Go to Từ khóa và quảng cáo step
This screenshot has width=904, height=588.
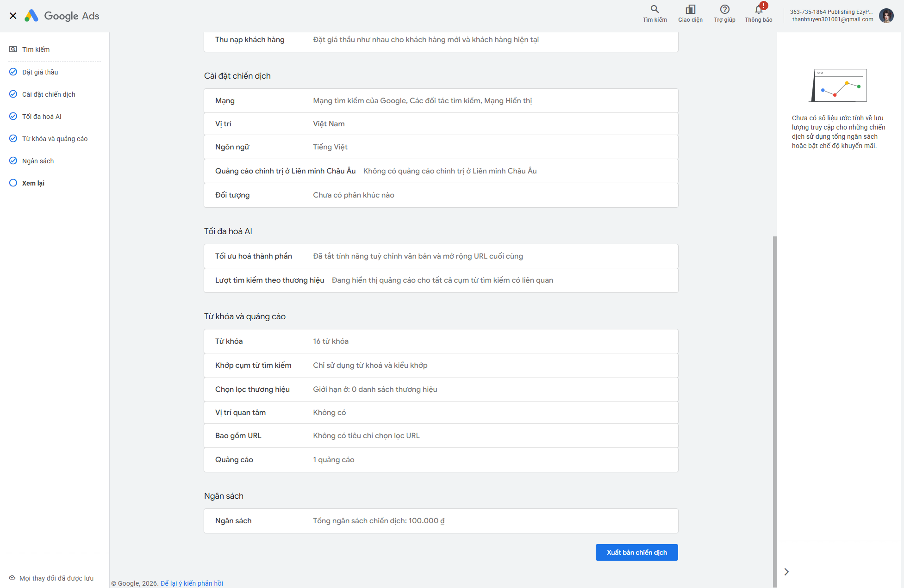click(x=55, y=138)
